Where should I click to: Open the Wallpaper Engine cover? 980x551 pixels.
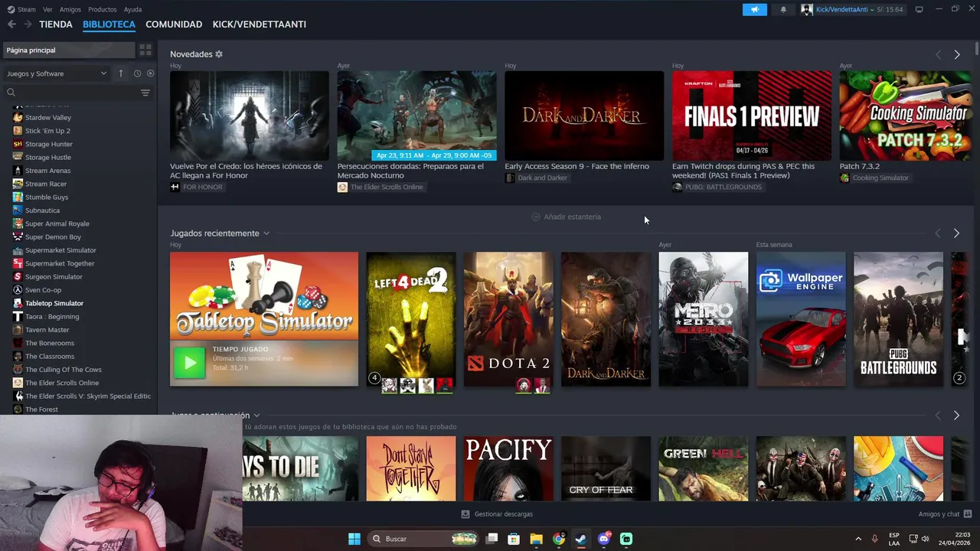(801, 319)
